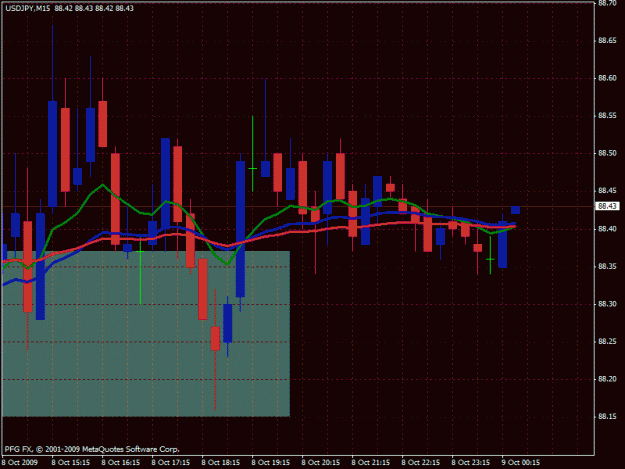Click the 8 Oct 16:15 time label
625x469 pixels.
(x=121, y=463)
